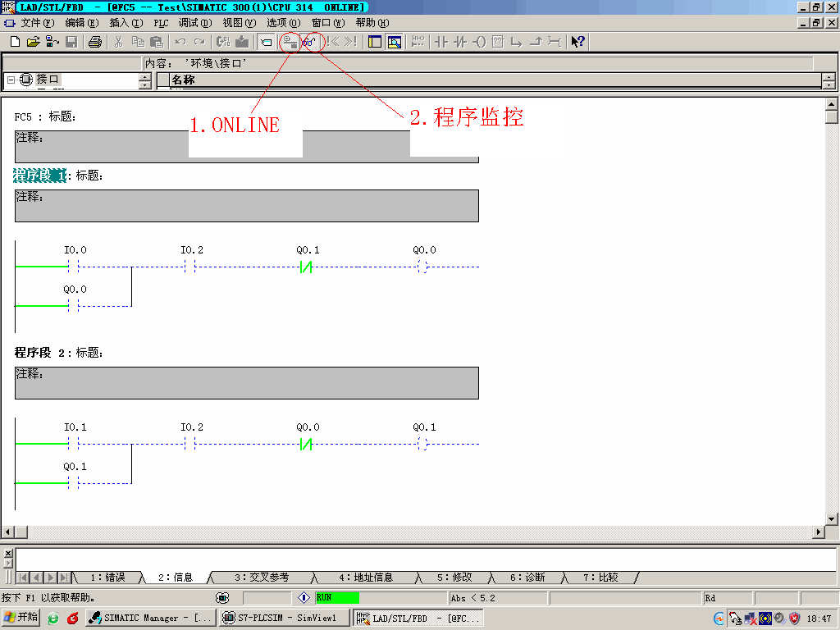Toggle the ONLINE connection button
Viewport: 840px width, 630px height.
[x=290, y=42]
